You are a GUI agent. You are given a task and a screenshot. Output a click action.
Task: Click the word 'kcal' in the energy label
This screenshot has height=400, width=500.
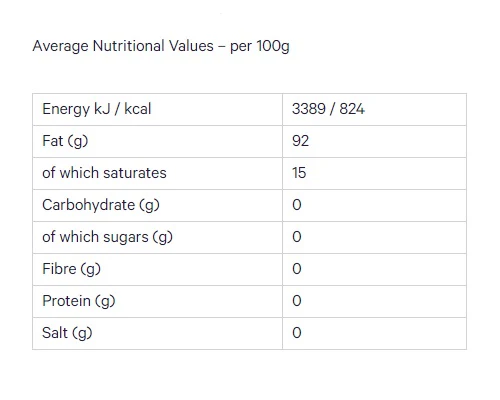click(x=138, y=109)
